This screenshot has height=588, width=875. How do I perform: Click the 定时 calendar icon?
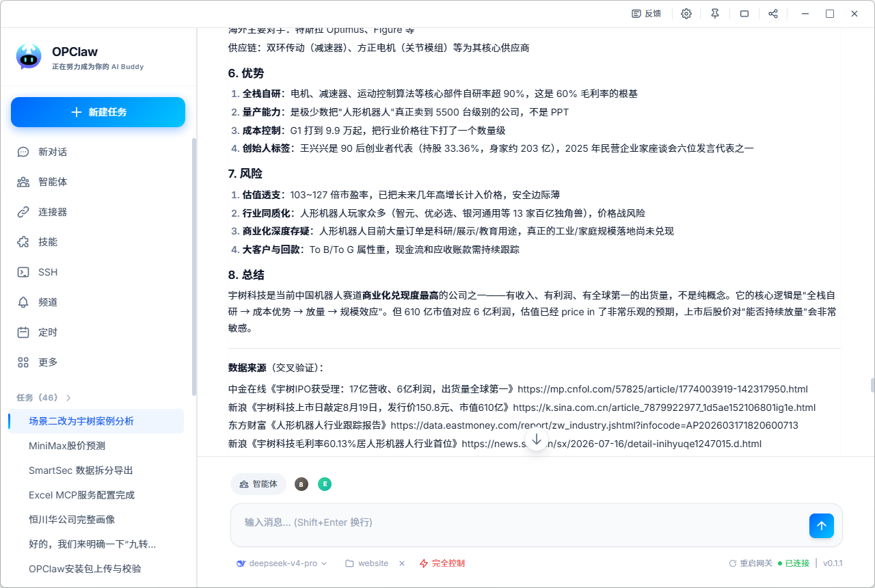[x=23, y=332]
